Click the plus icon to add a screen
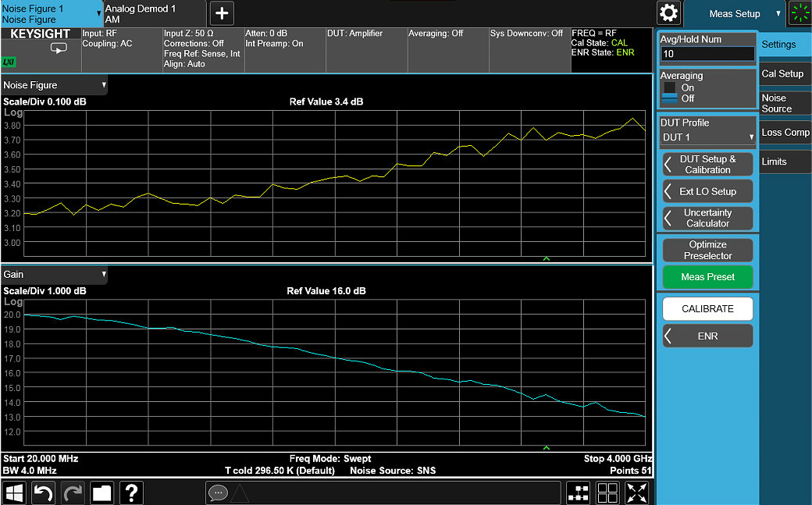This screenshot has height=505, width=812. tap(222, 13)
